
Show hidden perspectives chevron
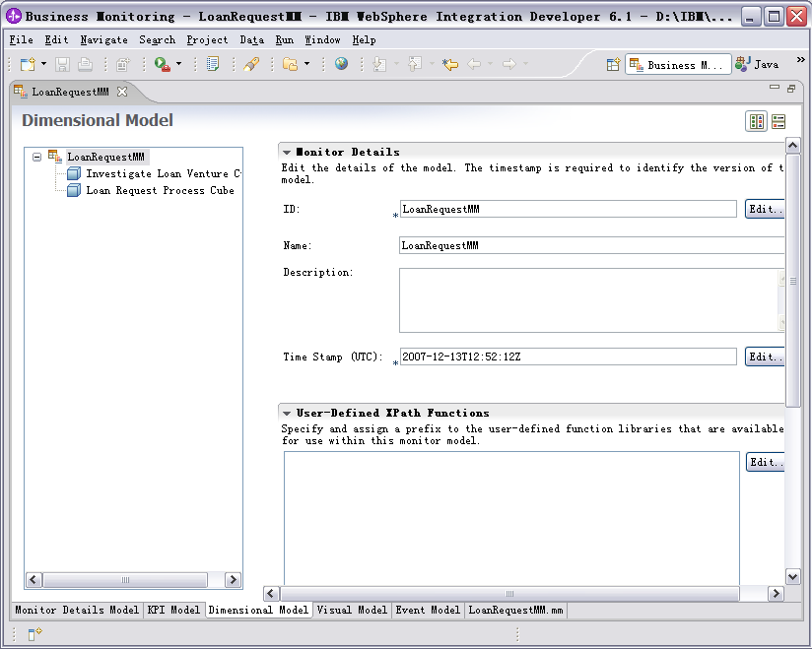pos(800,60)
